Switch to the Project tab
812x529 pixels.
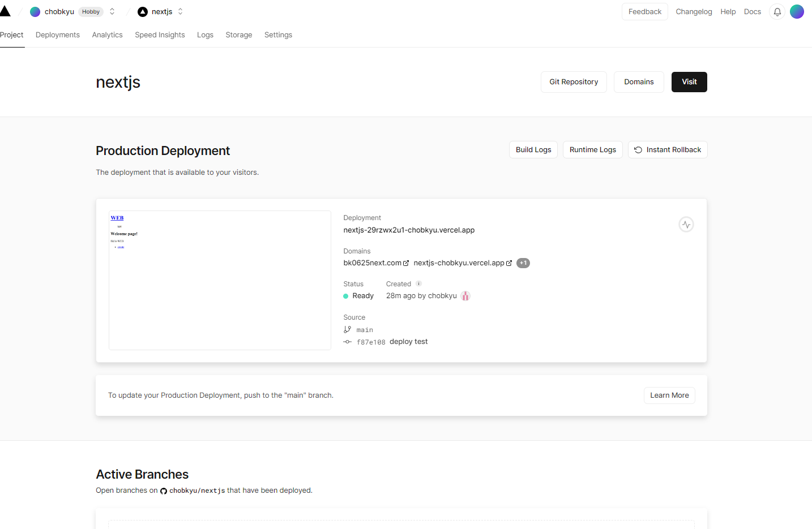click(12, 35)
